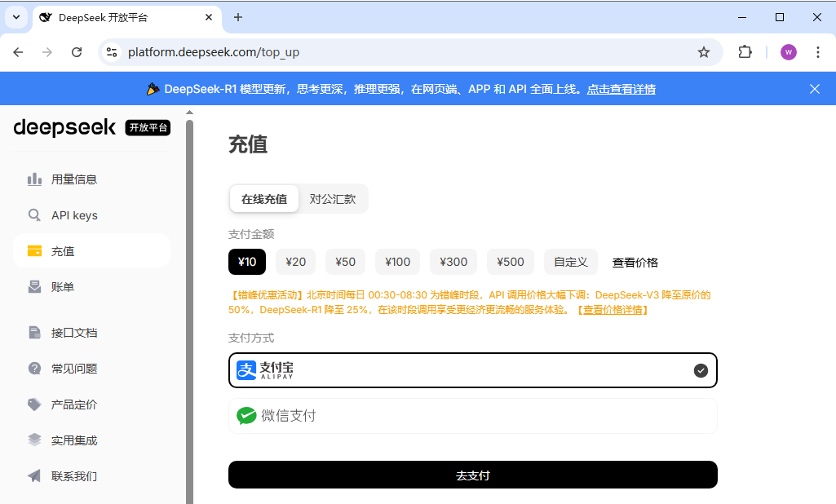Click the 支付方式 label
The width and height of the screenshot is (836, 504).
(x=251, y=338)
